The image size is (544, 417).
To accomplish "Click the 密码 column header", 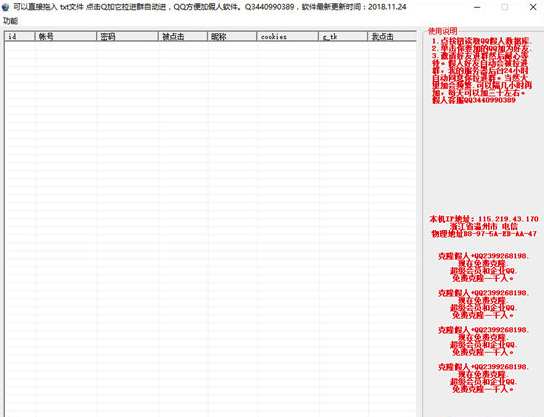I will pos(127,36).
